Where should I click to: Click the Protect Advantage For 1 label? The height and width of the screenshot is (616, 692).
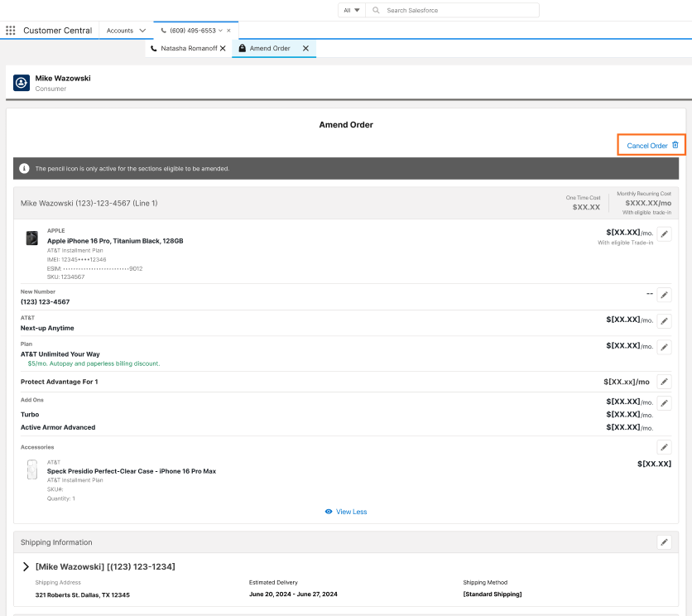click(59, 382)
